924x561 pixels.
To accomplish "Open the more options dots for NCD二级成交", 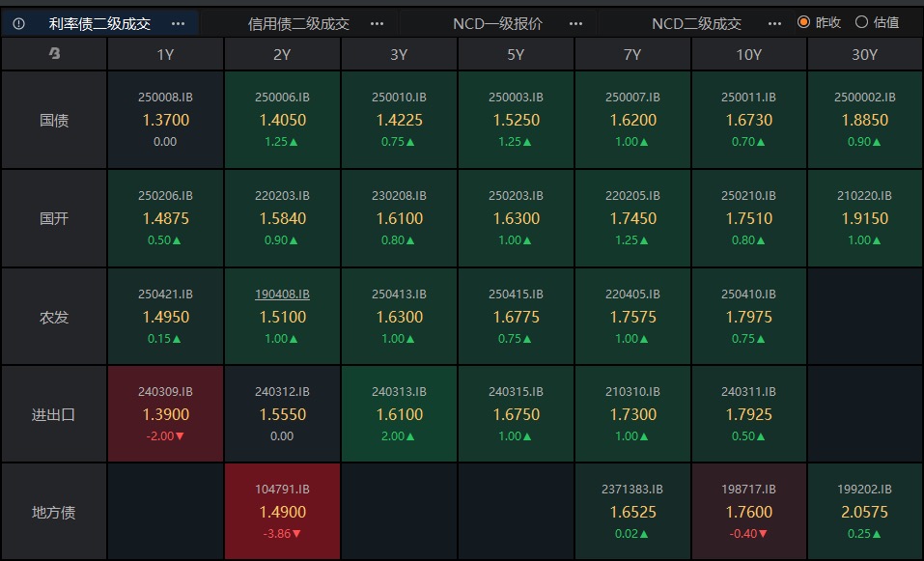I will [775, 23].
